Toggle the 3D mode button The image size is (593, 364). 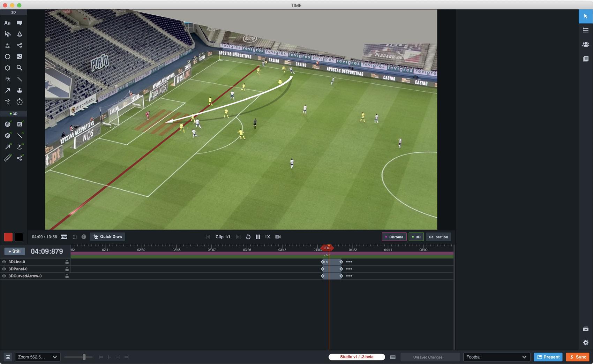[416, 237]
